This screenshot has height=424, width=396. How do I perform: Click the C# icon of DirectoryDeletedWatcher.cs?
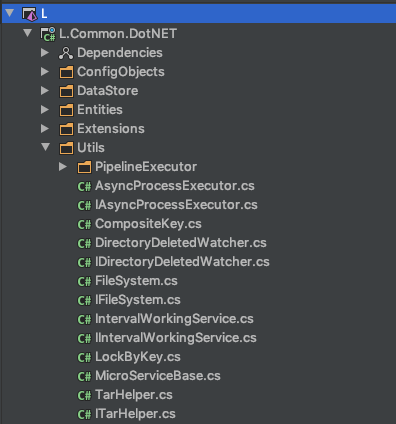84,244
